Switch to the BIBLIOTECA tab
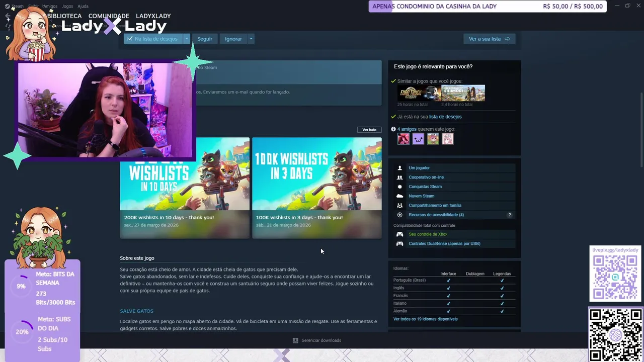 pos(64,16)
